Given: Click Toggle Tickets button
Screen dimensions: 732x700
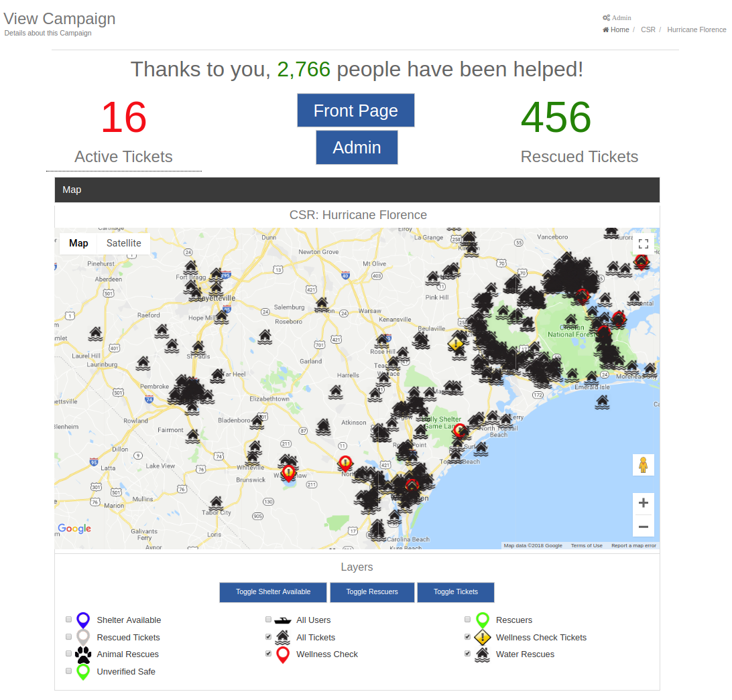Looking at the screenshot, I should [x=456, y=591].
